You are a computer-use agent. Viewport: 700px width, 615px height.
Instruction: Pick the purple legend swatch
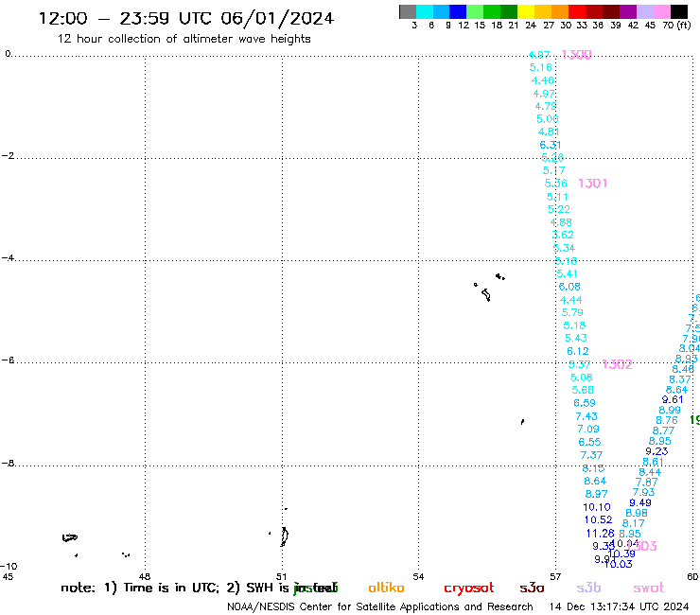[x=628, y=11]
